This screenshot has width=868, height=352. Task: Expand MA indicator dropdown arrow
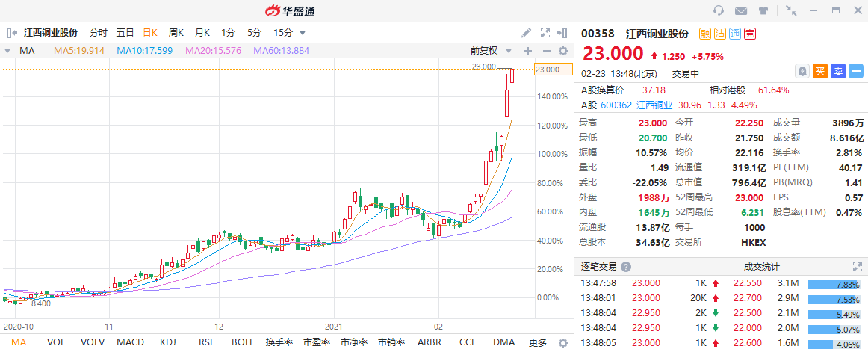pyautogui.click(x=7, y=51)
